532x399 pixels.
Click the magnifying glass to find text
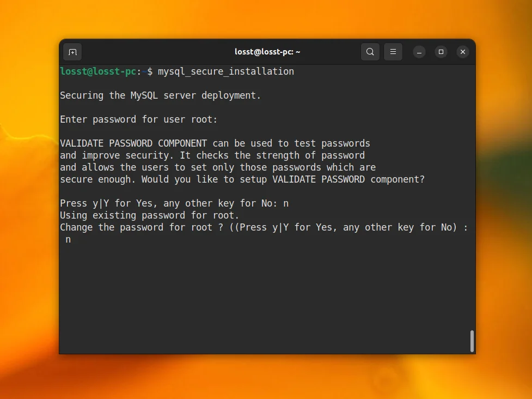pos(370,52)
